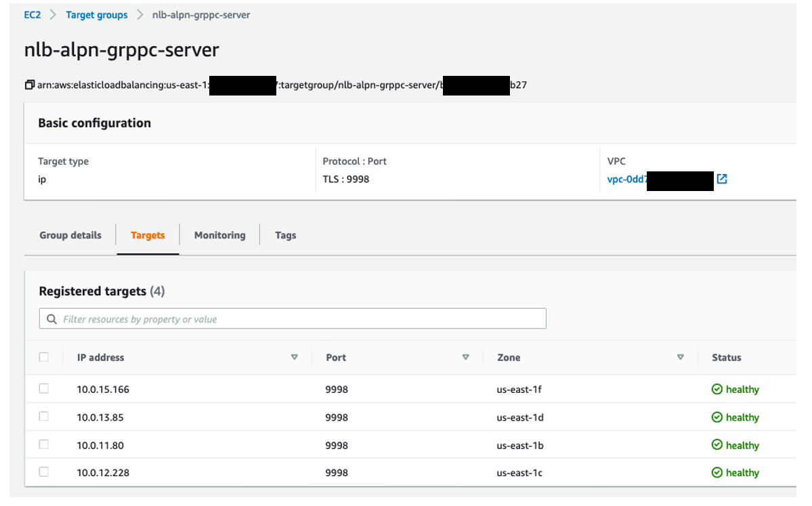This screenshot has height=506, width=812.
Task: Click IP address 10.0.11.80
Action: 100,446
